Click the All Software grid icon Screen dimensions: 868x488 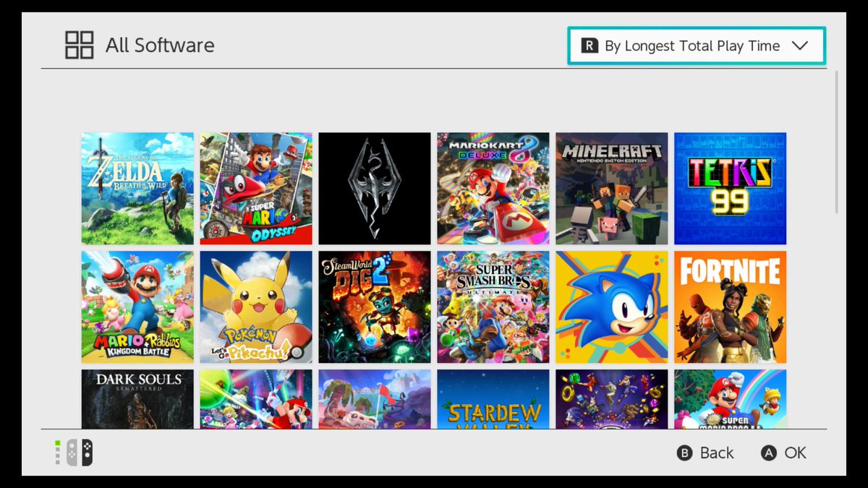pyautogui.click(x=80, y=45)
